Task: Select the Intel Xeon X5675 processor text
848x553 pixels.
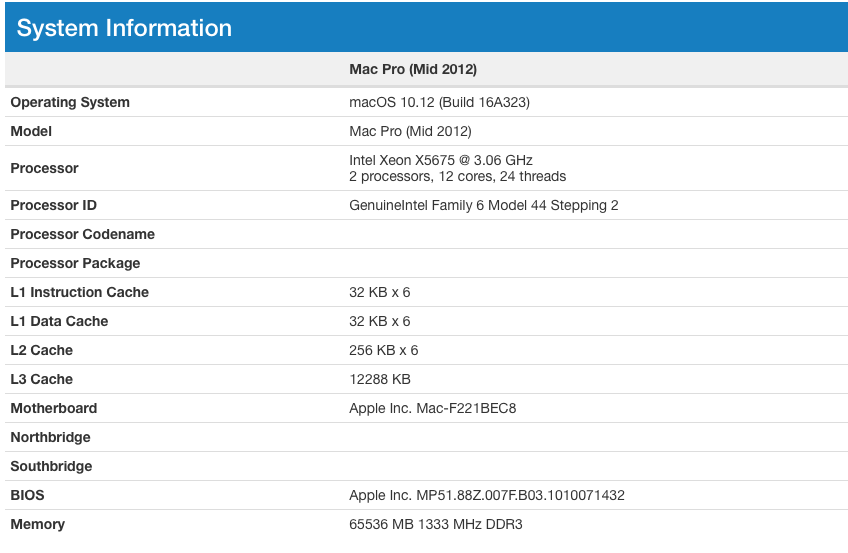Action: point(440,160)
